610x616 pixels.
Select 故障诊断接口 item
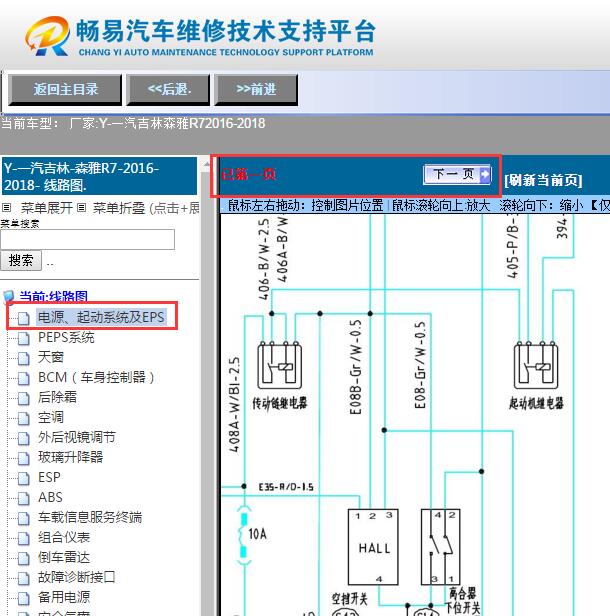pyautogui.click(x=77, y=577)
